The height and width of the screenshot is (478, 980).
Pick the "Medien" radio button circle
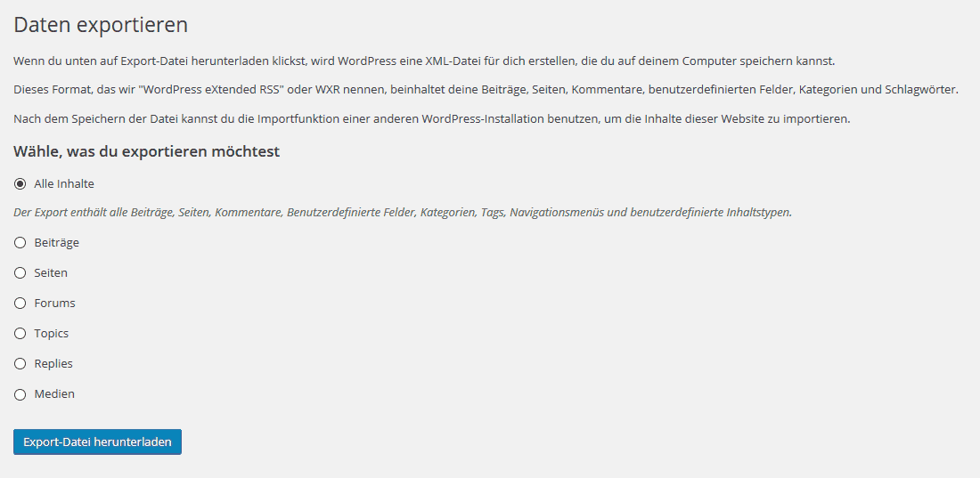click(x=20, y=394)
